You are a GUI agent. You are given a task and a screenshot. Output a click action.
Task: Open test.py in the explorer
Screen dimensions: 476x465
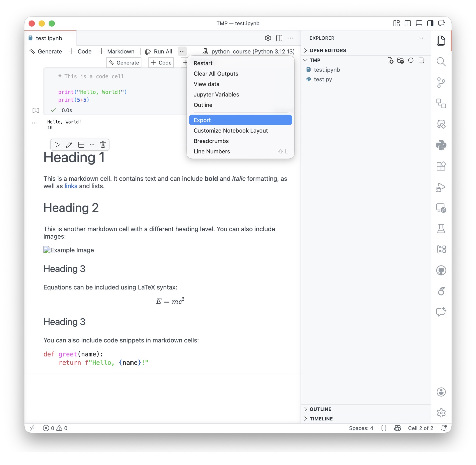pos(323,79)
